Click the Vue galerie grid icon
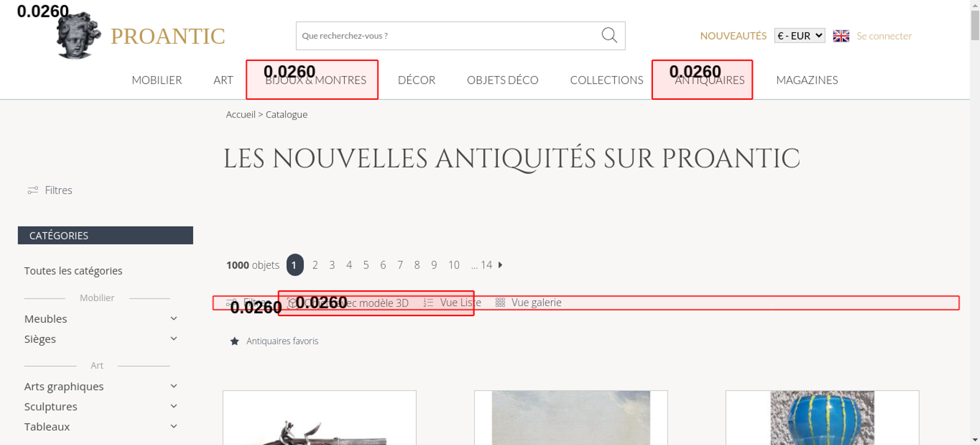This screenshot has height=445, width=980. click(500, 303)
